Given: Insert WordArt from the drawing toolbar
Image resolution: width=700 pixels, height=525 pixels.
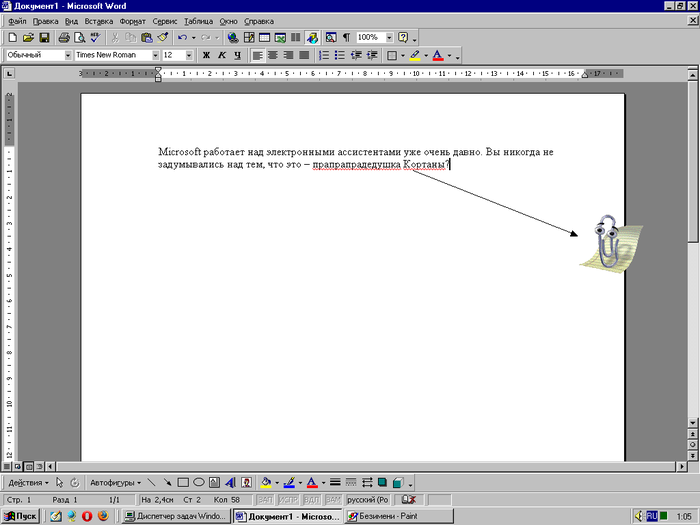Looking at the screenshot, I should [229, 482].
